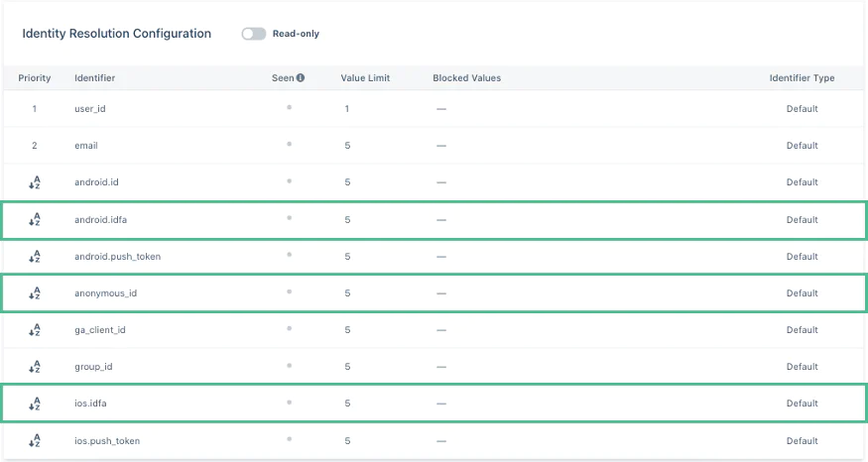Click the Identifier Type column header
The width and height of the screenshot is (868, 462).
click(x=802, y=78)
